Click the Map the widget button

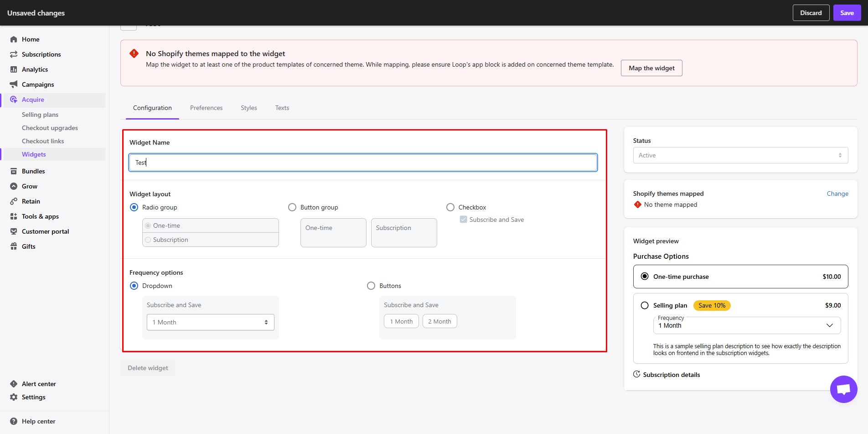(x=651, y=68)
